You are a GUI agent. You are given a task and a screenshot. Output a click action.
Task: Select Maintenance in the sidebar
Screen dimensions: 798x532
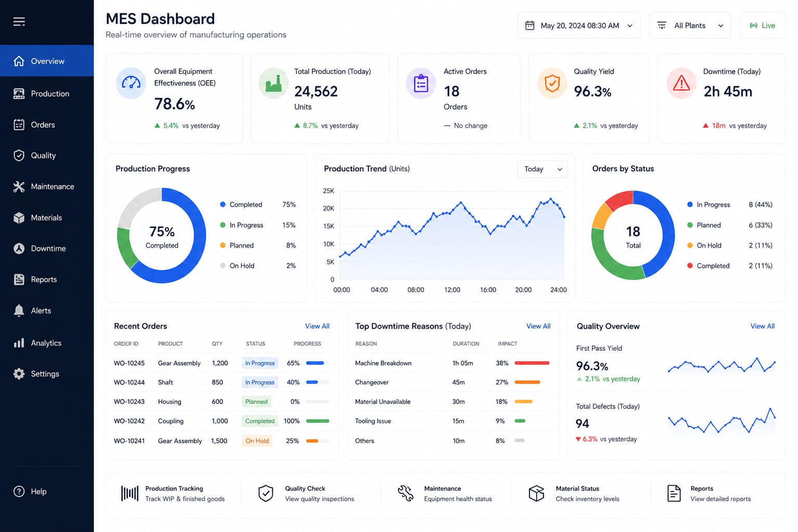pyautogui.click(x=47, y=187)
